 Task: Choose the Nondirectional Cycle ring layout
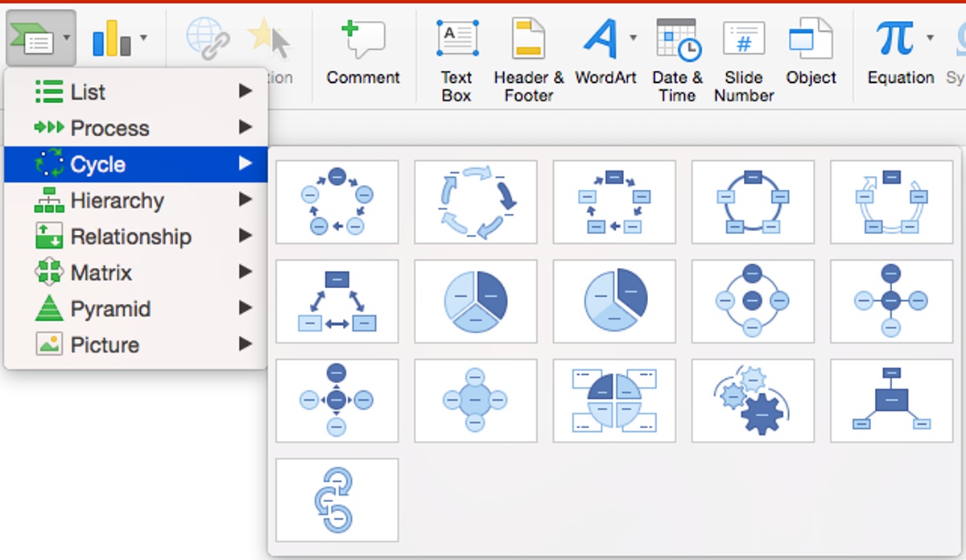[x=753, y=202]
